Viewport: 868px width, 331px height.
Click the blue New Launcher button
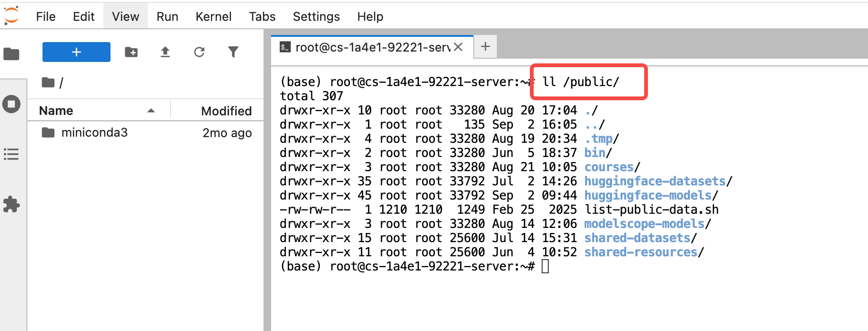point(77,52)
